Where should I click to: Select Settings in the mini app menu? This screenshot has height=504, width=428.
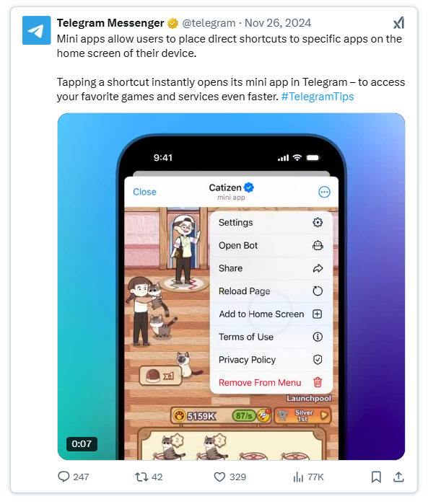271,222
